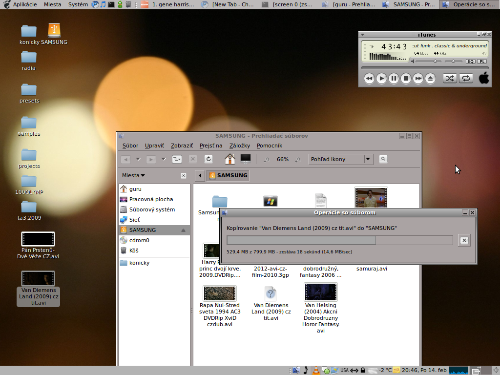Pause playback in the music player
The image size is (500, 375).
coord(394,78)
